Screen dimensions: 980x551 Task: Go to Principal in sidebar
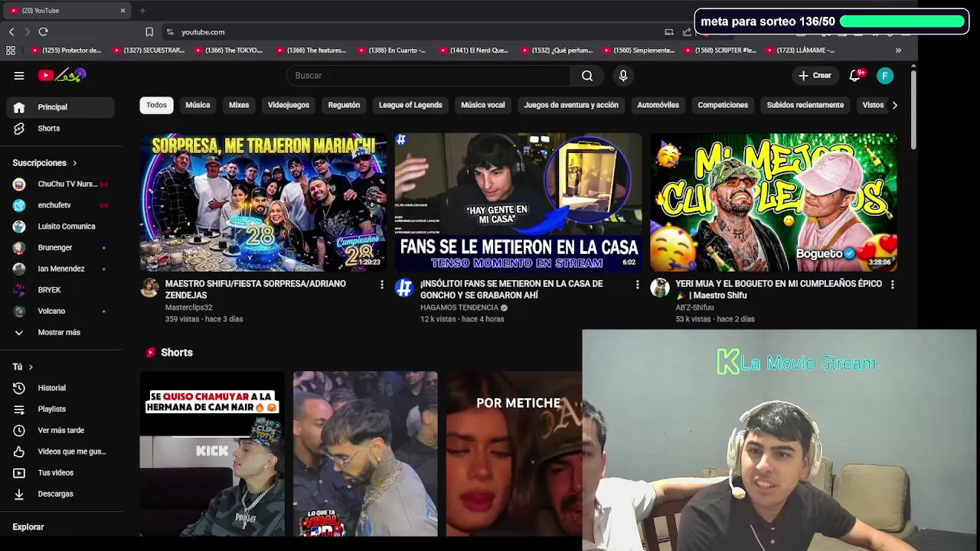(60, 107)
